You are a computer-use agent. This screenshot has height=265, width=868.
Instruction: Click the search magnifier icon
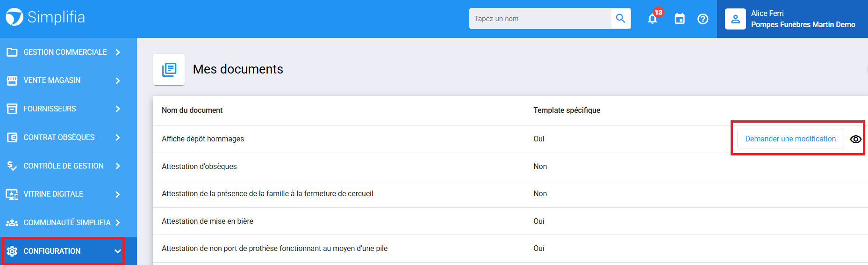620,19
